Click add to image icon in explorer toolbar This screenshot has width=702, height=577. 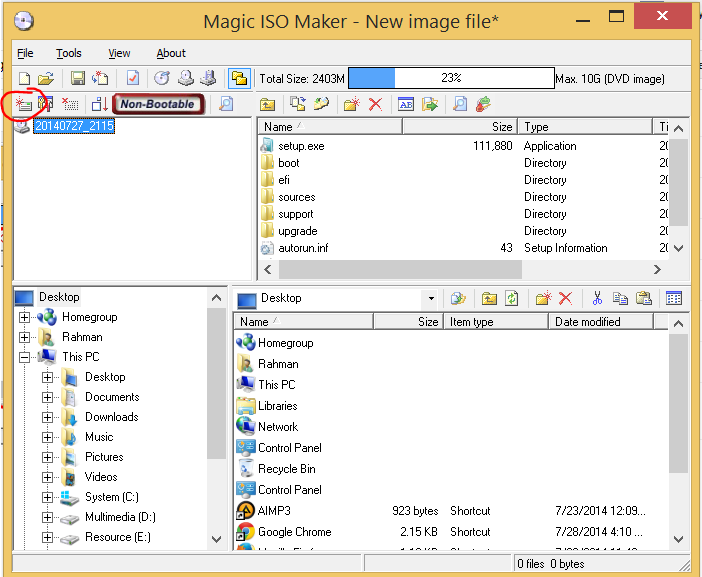[x=458, y=298]
